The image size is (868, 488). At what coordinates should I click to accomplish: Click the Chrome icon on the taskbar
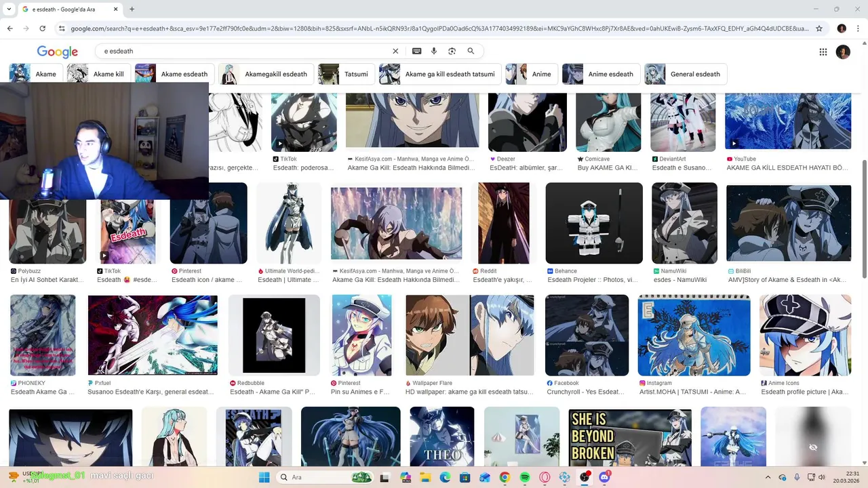click(x=505, y=477)
